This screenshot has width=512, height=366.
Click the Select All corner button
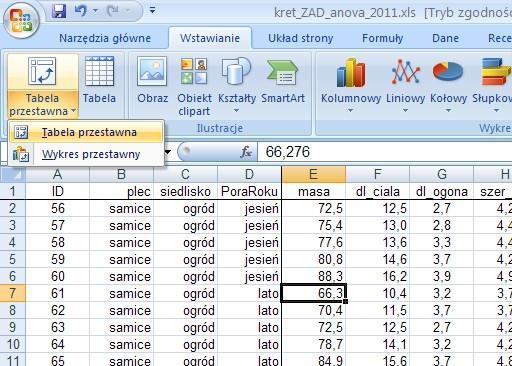(x=12, y=174)
